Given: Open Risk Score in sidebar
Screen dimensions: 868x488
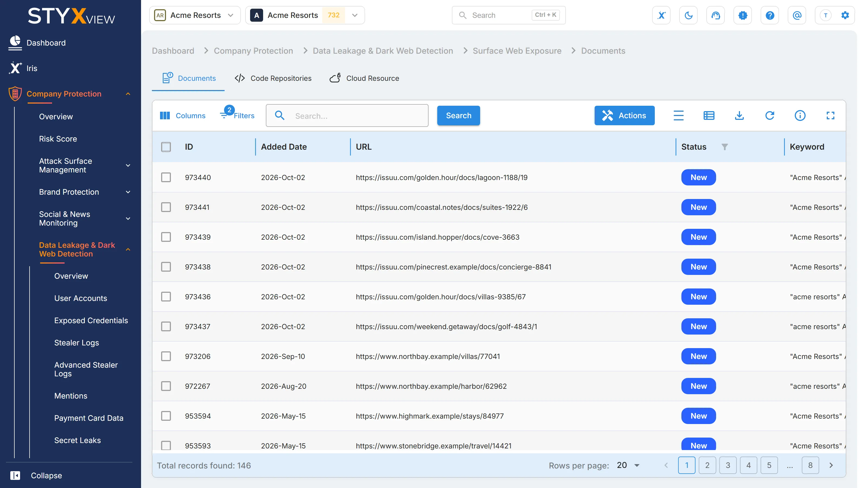Looking at the screenshot, I should (58, 139).
